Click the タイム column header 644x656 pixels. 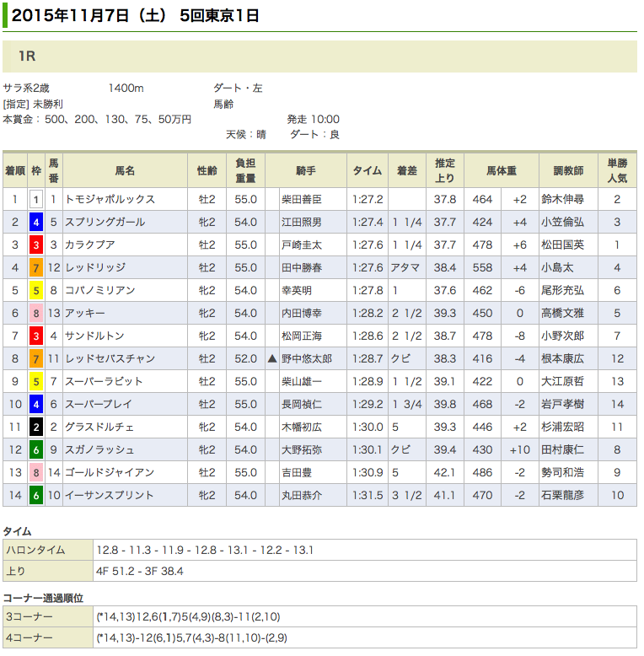[367, 170]
